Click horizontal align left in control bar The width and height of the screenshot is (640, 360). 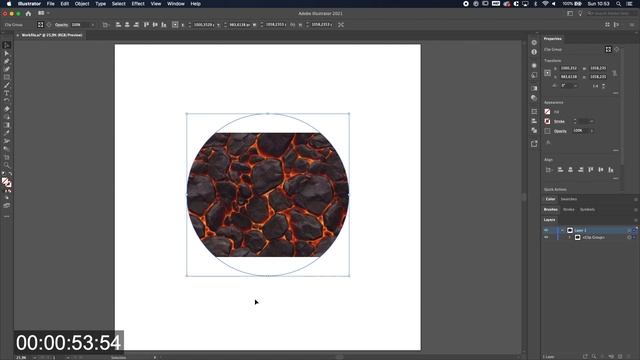point(118,24)
